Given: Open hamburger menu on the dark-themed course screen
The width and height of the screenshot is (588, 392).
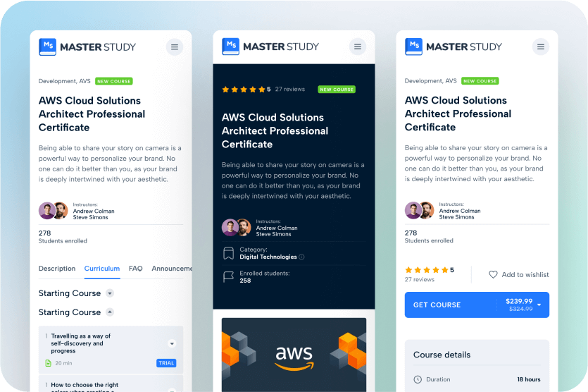Looking at the screenshot, I should [x=358, y=47].
